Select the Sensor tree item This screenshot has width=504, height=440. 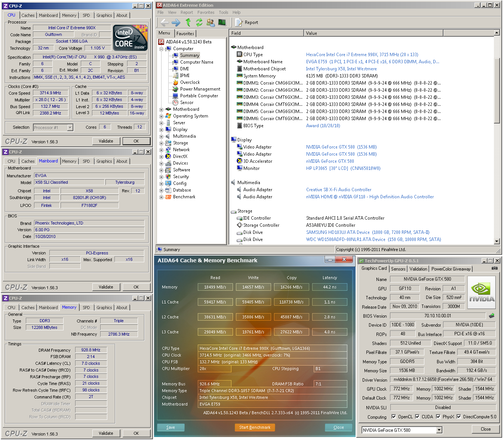(x=187, y=103)
